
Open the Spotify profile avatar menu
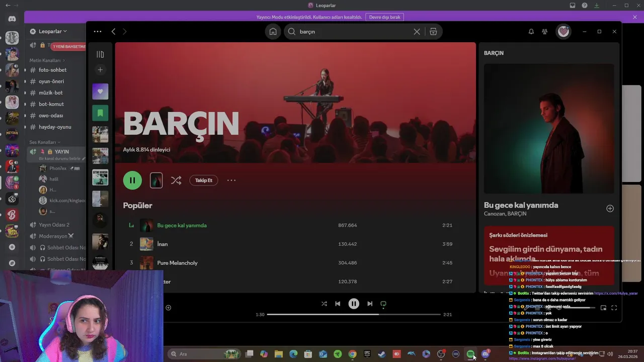[x=563, y=31]
